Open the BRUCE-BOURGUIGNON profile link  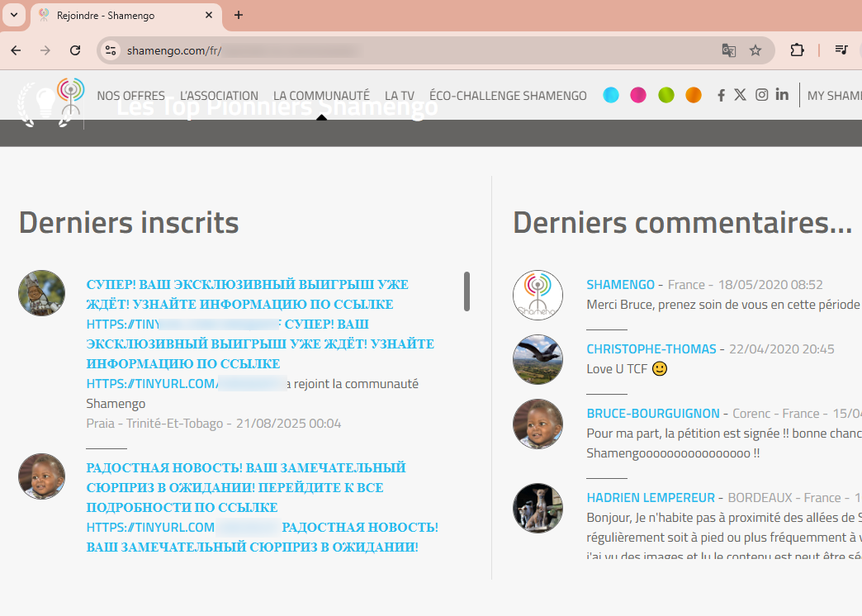pos(653,413)
